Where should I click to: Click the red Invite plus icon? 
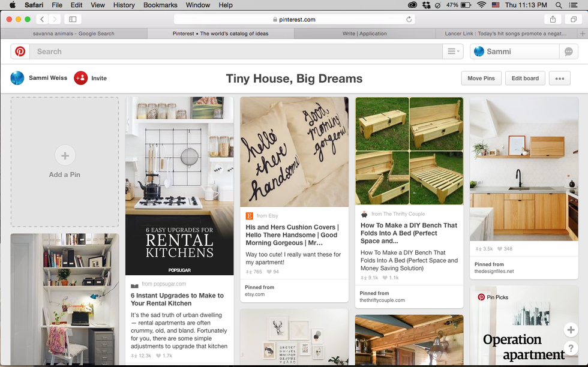tap(80, 78)
